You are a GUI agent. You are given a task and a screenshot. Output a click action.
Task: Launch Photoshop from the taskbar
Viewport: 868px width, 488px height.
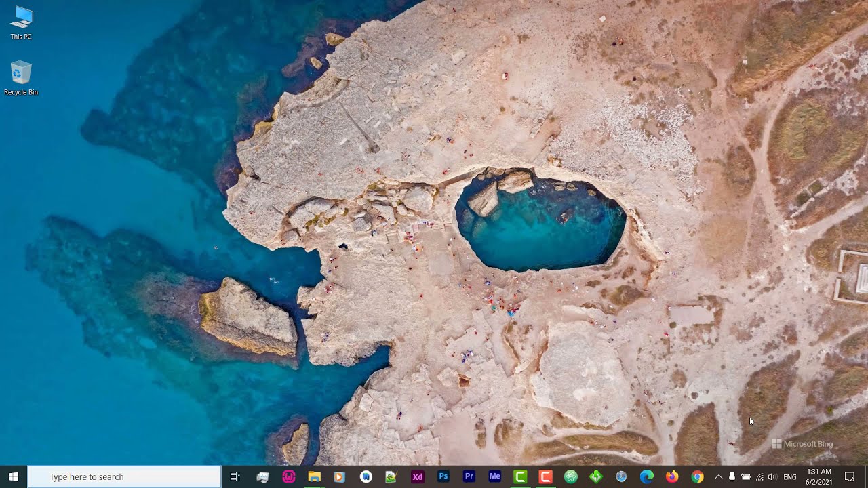click(443, 476)
